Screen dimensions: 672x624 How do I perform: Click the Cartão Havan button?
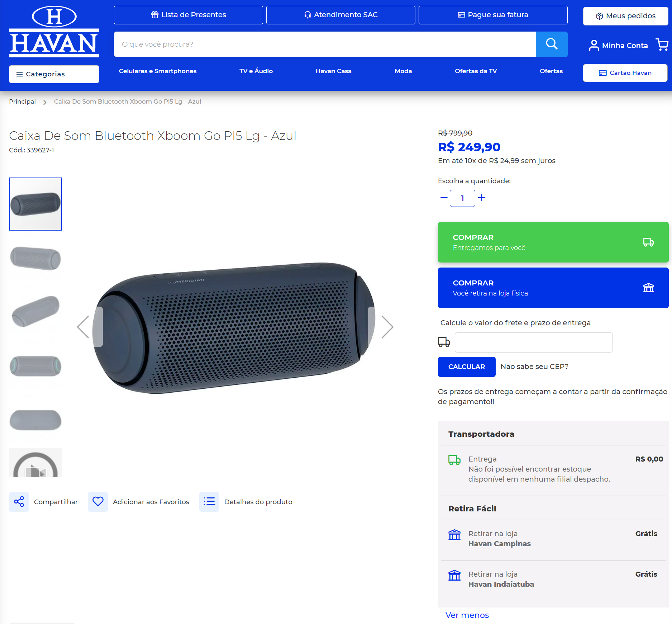point(625,73)
